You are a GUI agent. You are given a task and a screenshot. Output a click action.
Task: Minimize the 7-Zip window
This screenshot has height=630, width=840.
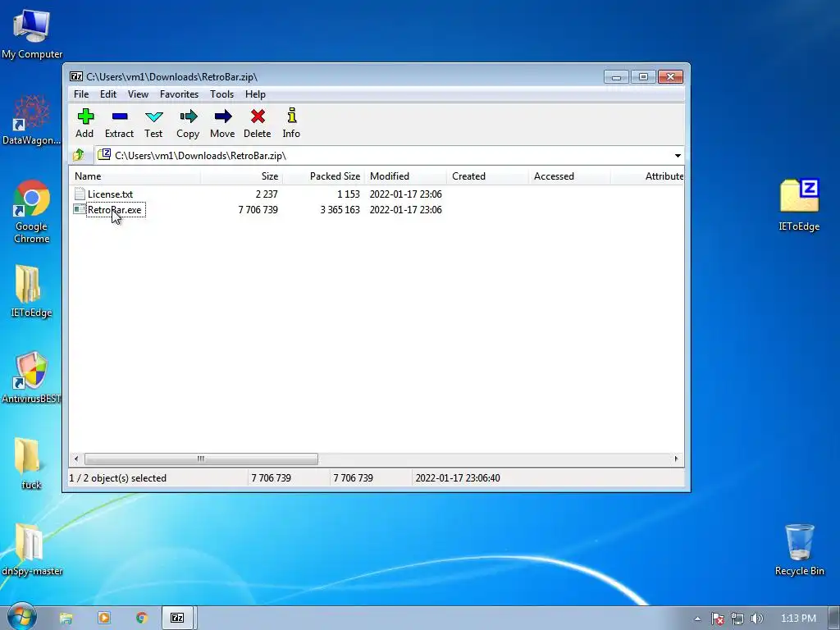click(x=617, y=76)
